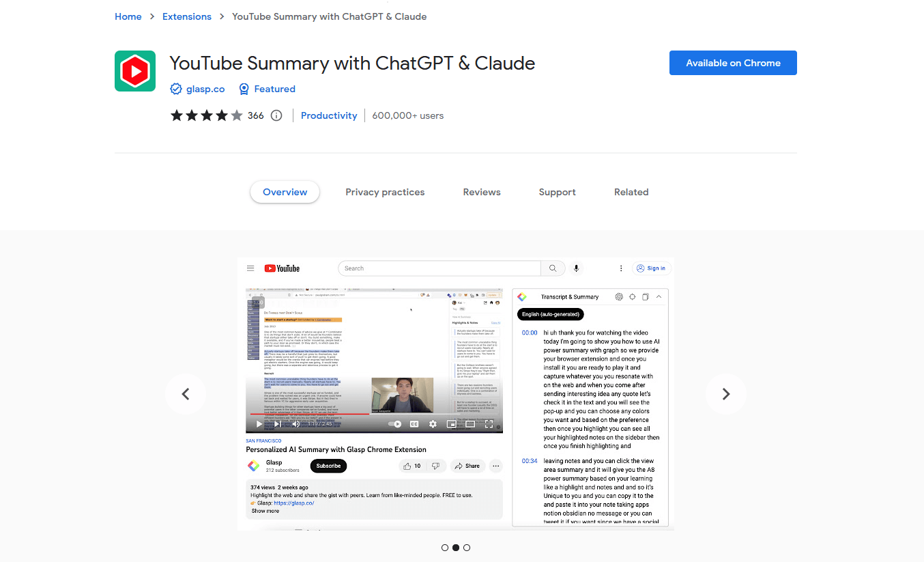The width and height of the screenshot is (924, 562).
Task: Click the Featured award badge icon
Action: pyautogui.click(x=244, y=89)
